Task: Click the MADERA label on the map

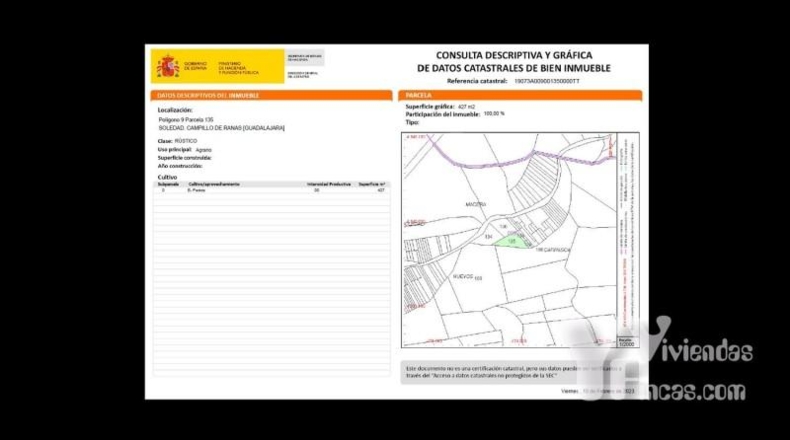Action: (476, 205)
